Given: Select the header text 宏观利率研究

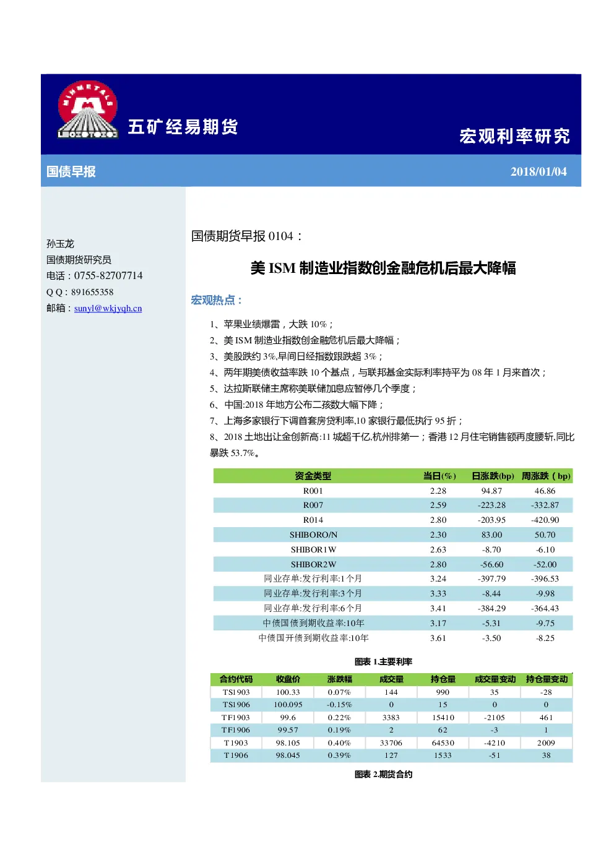Looking at the screenshot, I should [514, 136].
